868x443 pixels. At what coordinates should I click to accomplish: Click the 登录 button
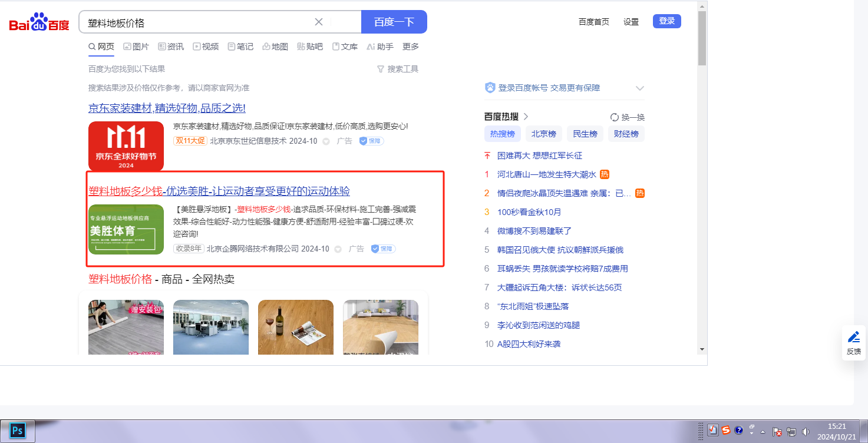[667, 21]
